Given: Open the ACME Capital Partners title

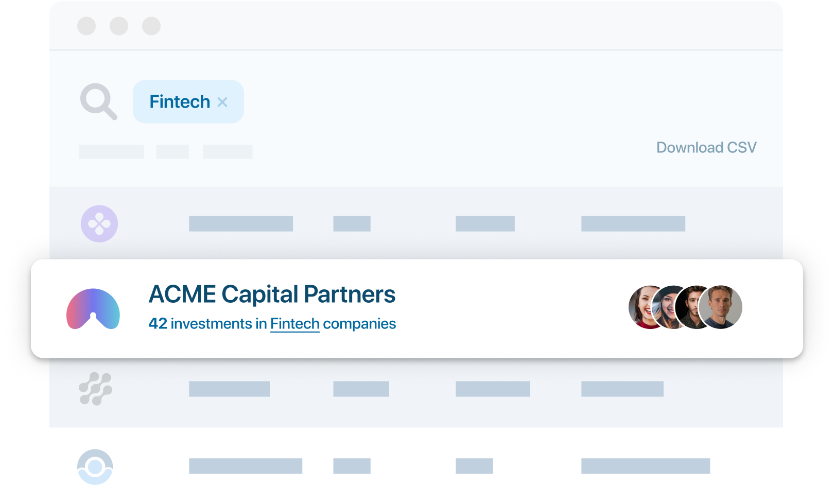Looking at the screenshot, I should point(272,294).
